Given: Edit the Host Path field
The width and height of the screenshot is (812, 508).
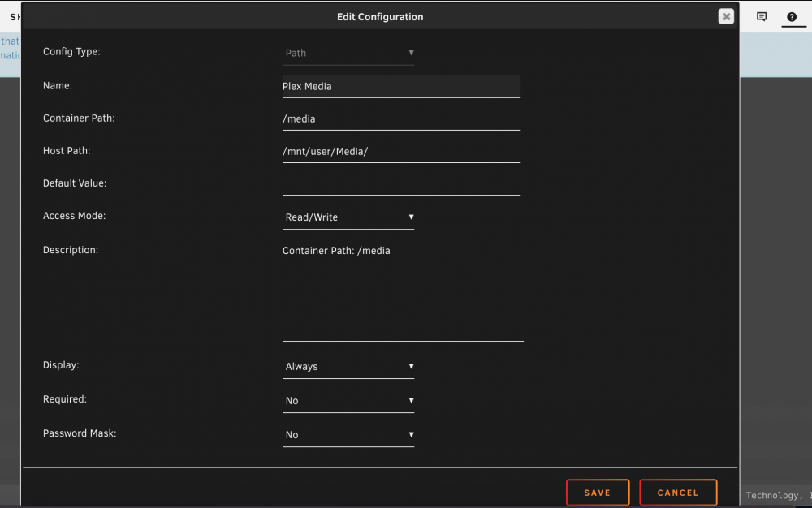Looking at the screenshot, I should click(x=401, y=152).
